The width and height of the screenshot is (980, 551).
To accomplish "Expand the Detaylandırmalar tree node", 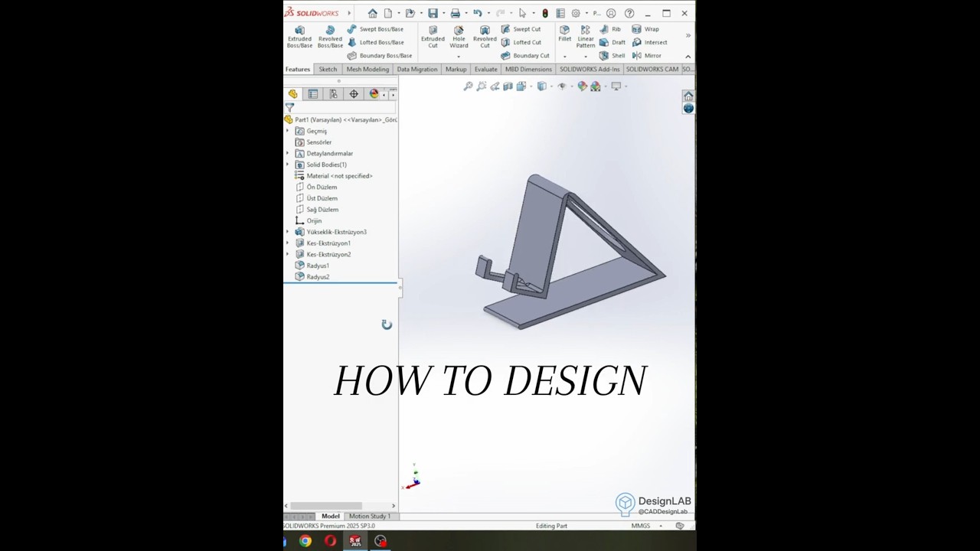I will [288, 153].
